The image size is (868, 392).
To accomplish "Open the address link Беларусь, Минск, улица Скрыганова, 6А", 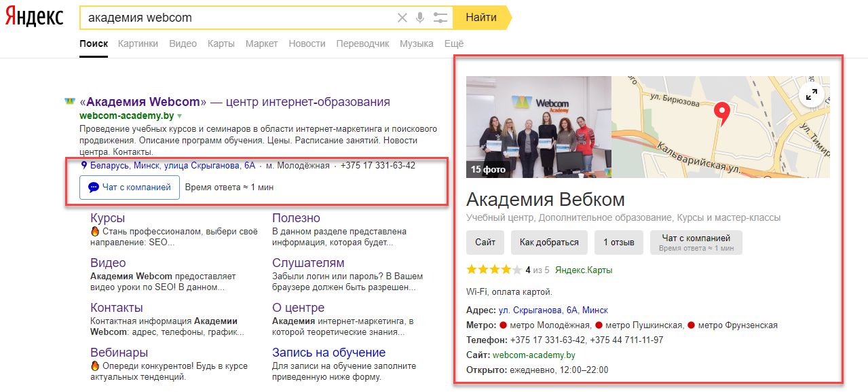I will coord(172,165).
